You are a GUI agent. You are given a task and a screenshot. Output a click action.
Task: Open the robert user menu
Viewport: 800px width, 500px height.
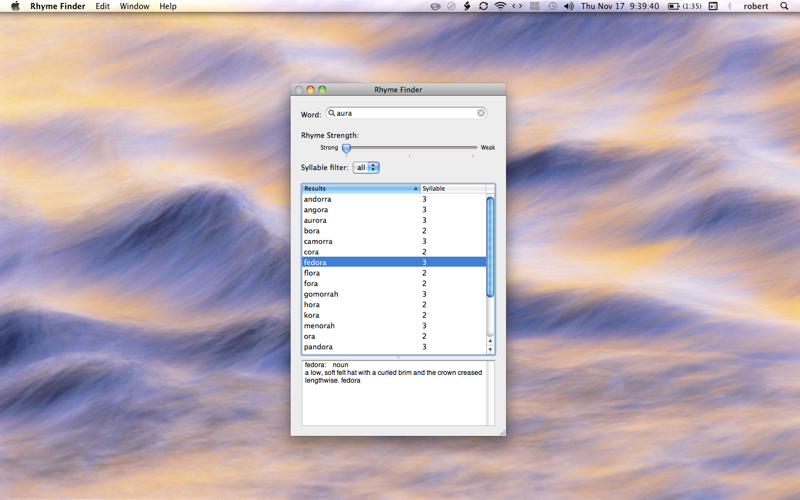point(756,6)
